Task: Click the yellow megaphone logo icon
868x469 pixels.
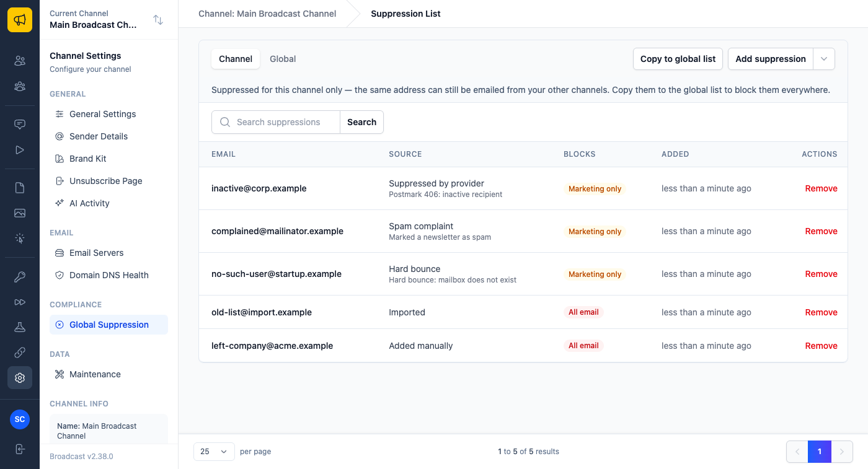Action: click(x=20, y=20)
